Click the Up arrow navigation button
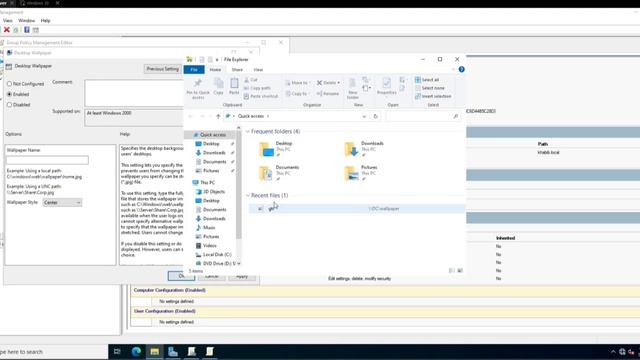Viewport: 640px width, 360px height. (218, 116)
